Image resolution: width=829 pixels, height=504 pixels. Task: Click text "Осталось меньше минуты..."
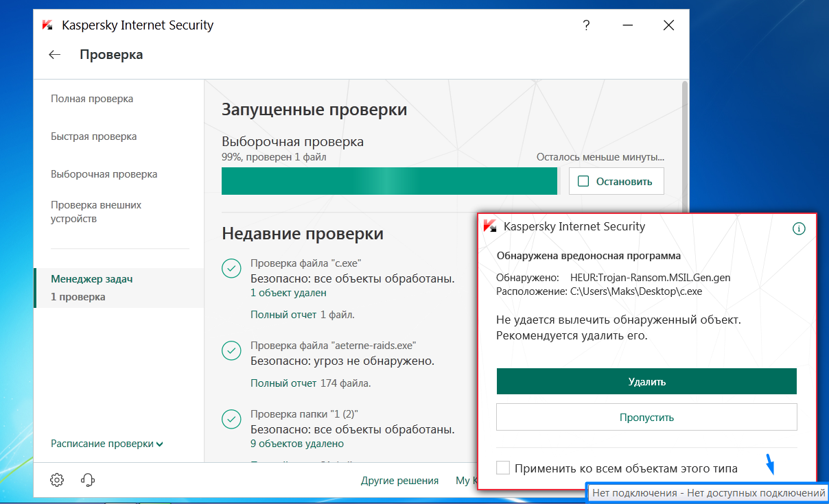[600, 158]
